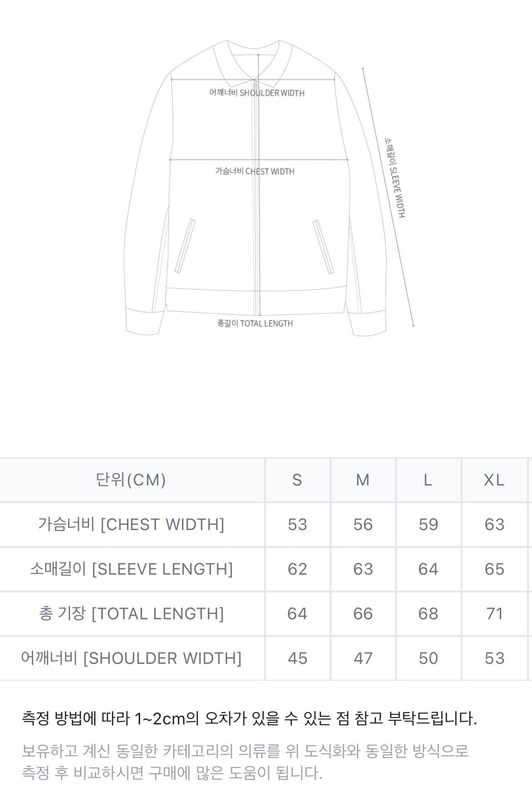Click shoulder width value 47 for size M

pos(363,658)
